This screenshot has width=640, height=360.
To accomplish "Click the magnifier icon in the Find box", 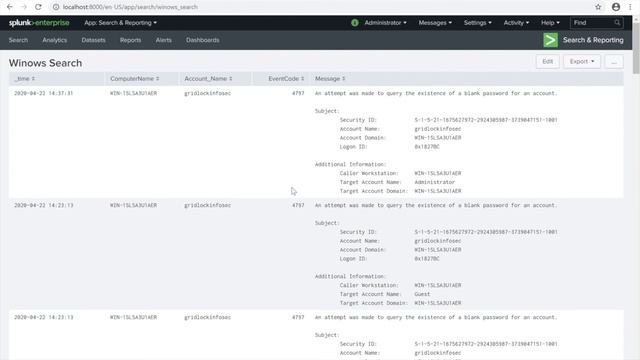I will [x=617, y=23].
